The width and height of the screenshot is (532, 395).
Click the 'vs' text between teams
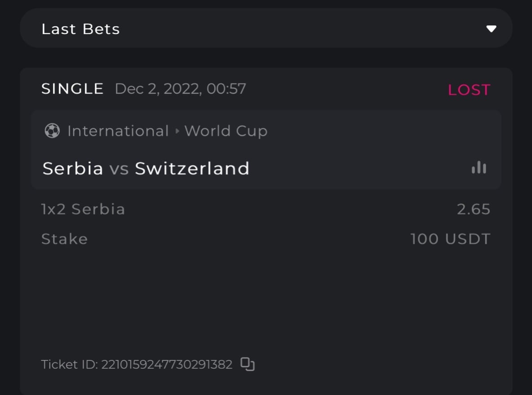coord(119,169)
